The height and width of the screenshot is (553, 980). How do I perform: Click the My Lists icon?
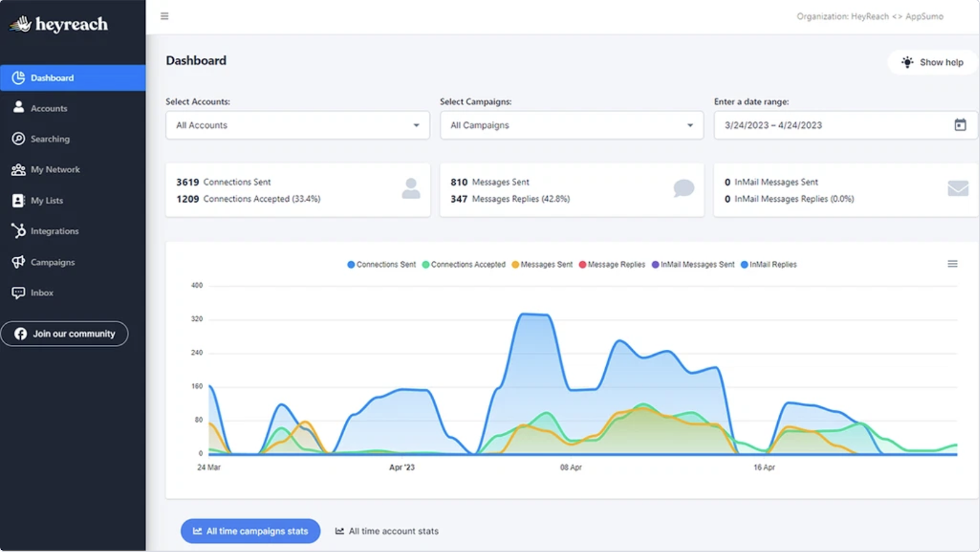(18, 200)
